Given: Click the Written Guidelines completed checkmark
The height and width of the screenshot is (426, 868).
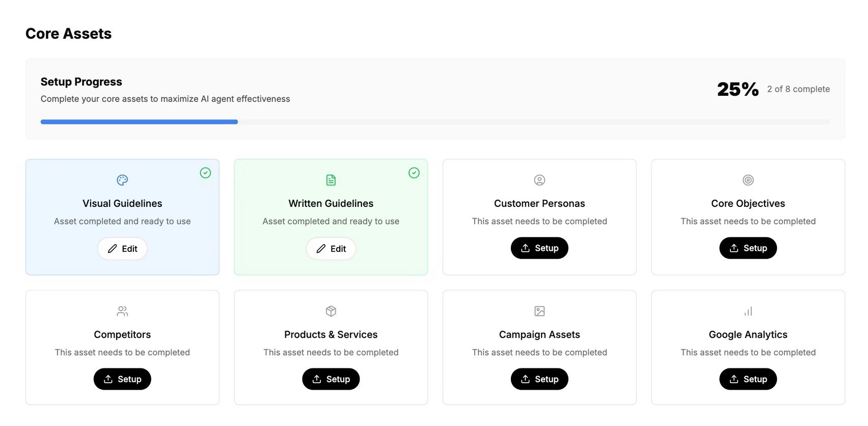Looking at the screenshot, I should 414,173.
